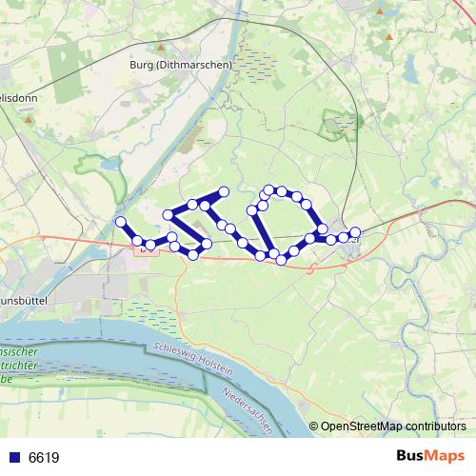Click the uppermost orange triangle in top-right
Screen dimensions: 476x476
click(x=380, y=11)
